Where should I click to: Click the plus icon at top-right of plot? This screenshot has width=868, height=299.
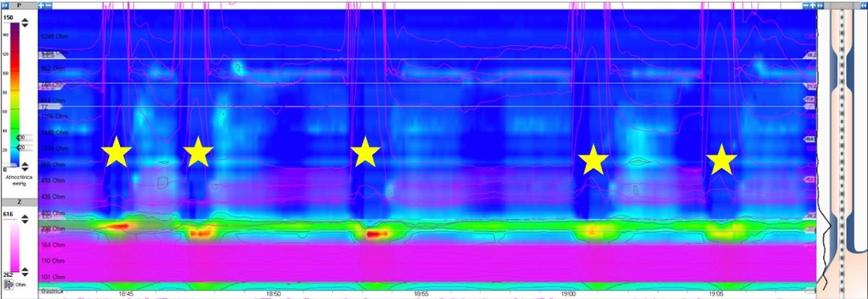pyautogui.click(x=813, y=5)
